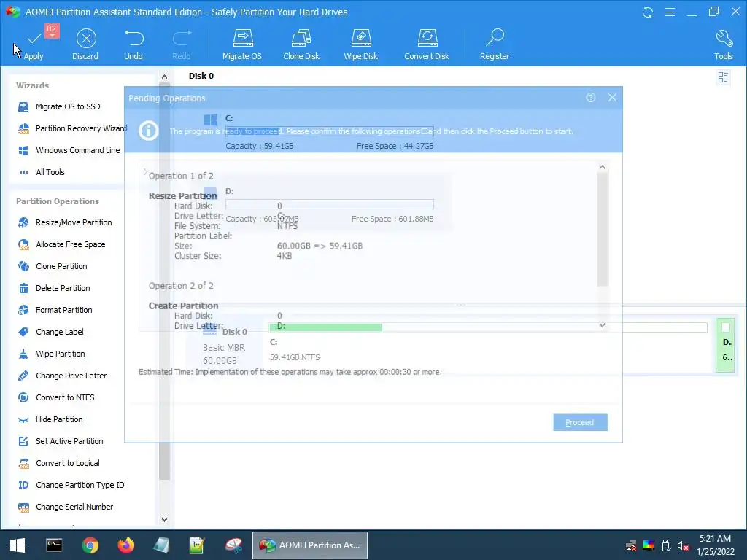This screenshot has height=560, width=747.
Task: Select Change Label
Action: pos(50,332)
